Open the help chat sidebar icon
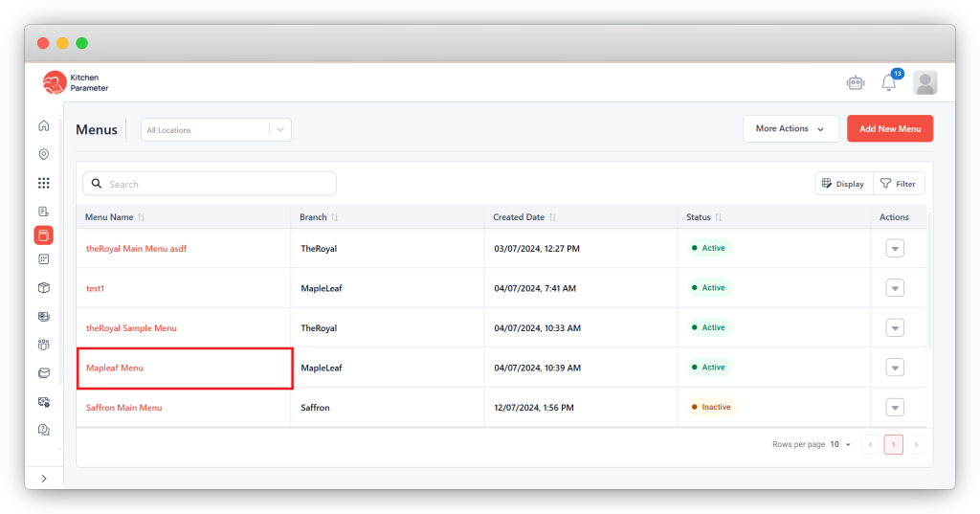This screenshot has height=514, width=980. click(44, 430)
